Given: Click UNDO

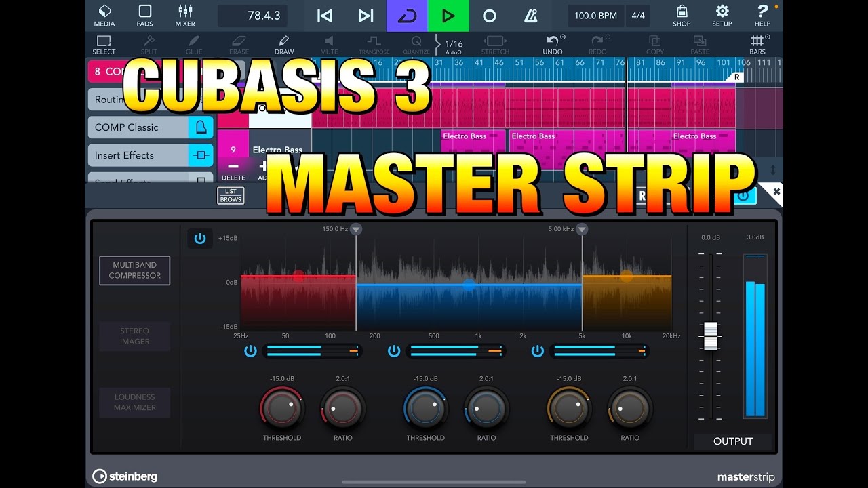Looking at the screenshot, I should (x=553, y=45).
